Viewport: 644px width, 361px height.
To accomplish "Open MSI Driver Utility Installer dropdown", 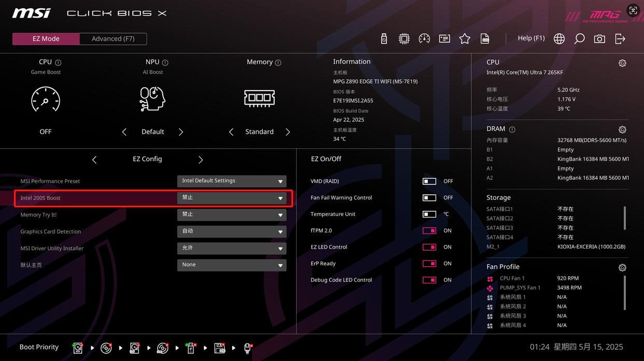I will pos(232,248).
